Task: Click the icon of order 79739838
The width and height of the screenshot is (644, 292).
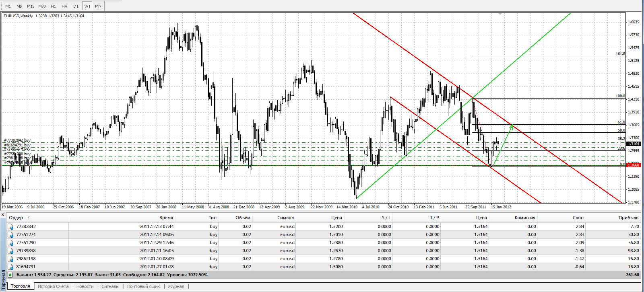Action: coord(11,251)
